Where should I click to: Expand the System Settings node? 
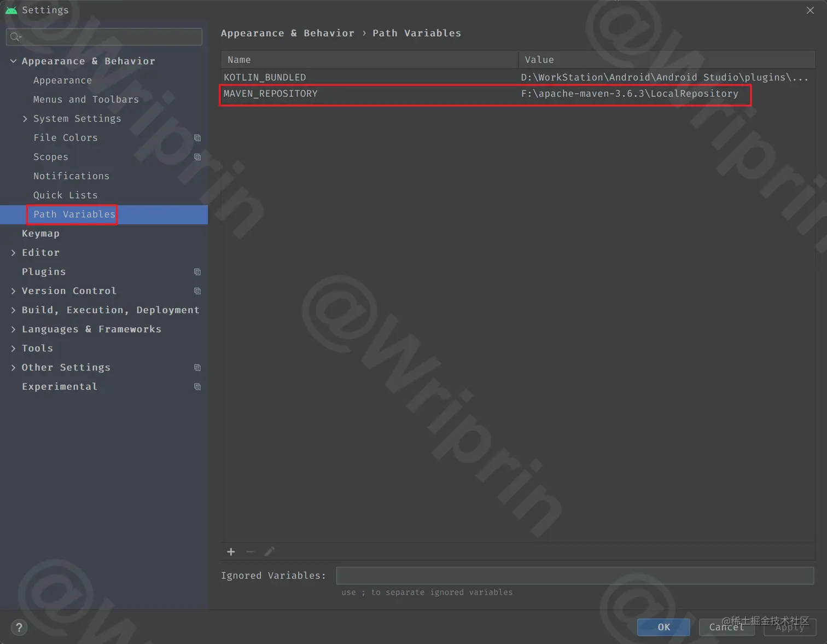click(x=25, y=118)
